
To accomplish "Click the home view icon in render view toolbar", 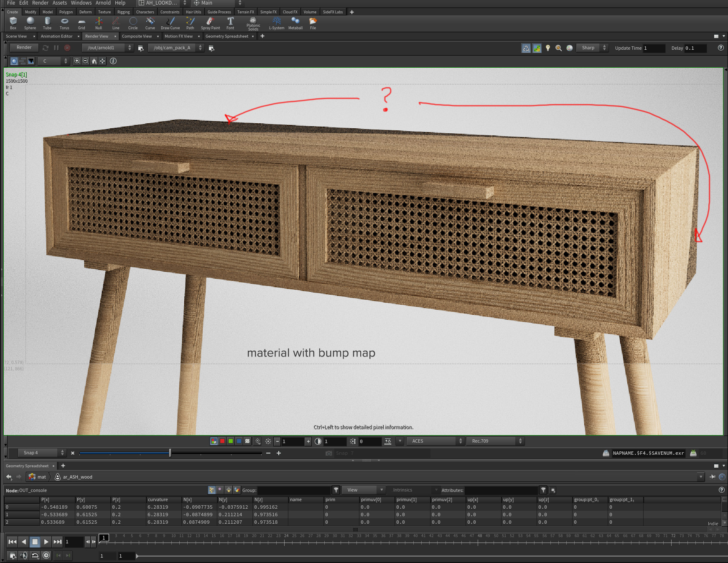I will (x=94, y=61).
